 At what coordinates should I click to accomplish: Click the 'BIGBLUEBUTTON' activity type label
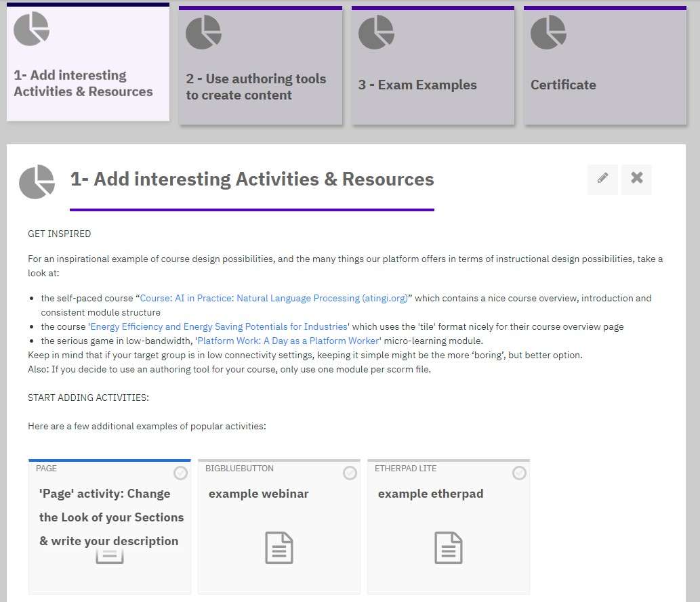(x=239, y=468)
